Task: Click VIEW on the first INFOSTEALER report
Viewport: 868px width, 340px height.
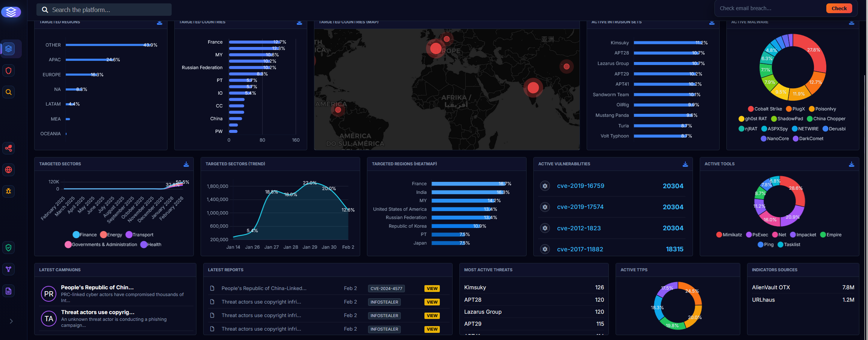Action: pyautogui.click(x=432, y=302)
